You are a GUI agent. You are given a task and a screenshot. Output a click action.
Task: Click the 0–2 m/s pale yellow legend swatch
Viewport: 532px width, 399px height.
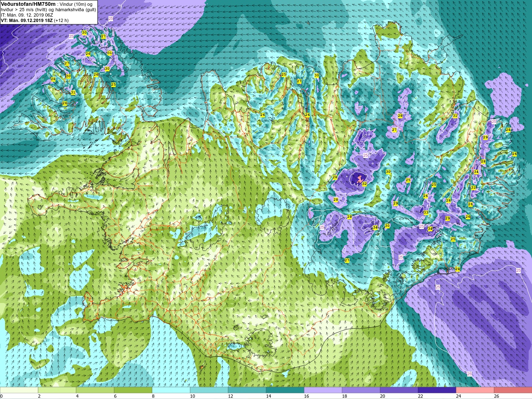19,390
